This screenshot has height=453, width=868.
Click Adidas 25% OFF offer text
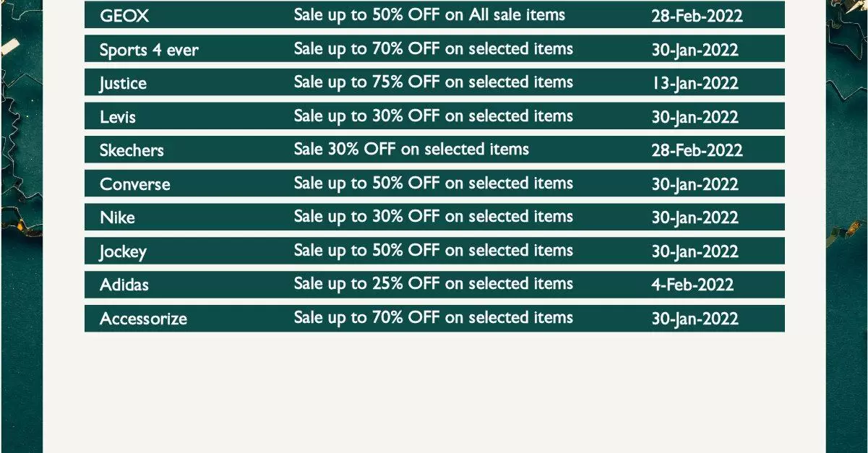(x=433, y=284)
